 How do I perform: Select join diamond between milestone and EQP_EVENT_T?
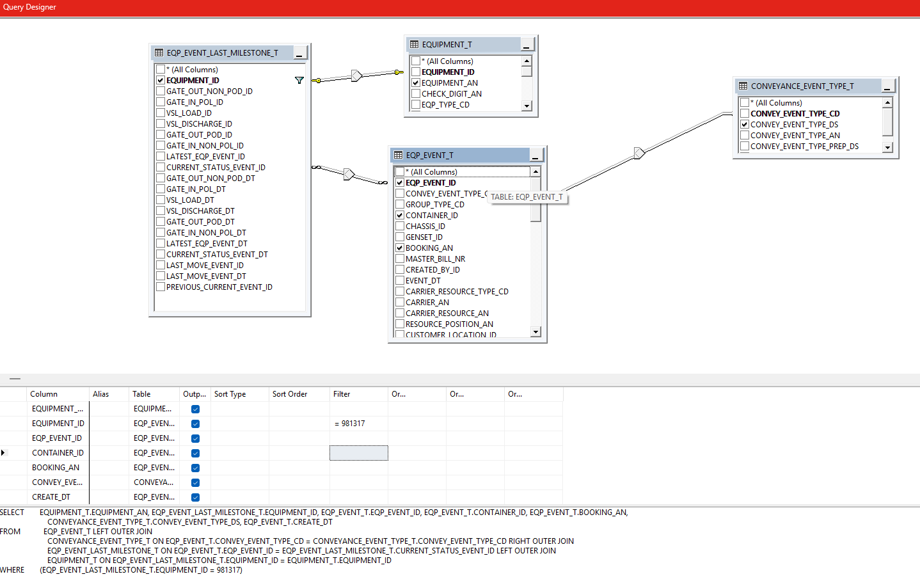pyautogui.click(x=349, y=174)
